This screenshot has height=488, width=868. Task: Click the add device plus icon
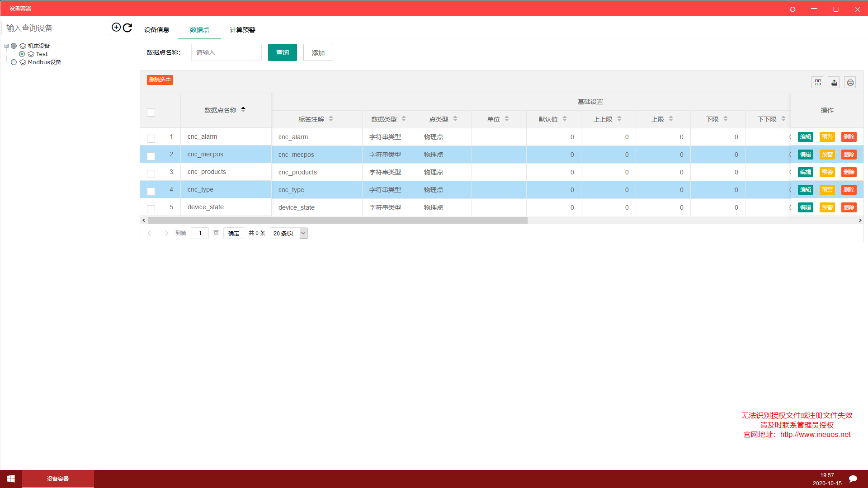click(x=116, y=28)
